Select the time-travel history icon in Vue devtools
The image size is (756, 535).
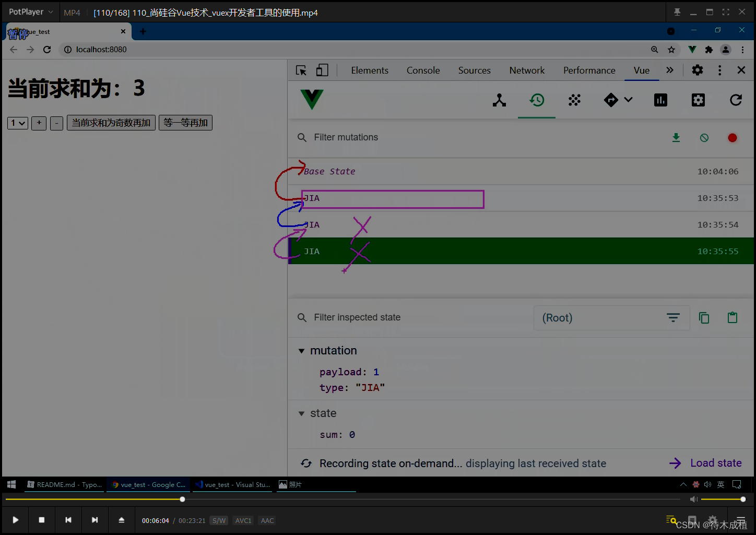tap(537, 100)
